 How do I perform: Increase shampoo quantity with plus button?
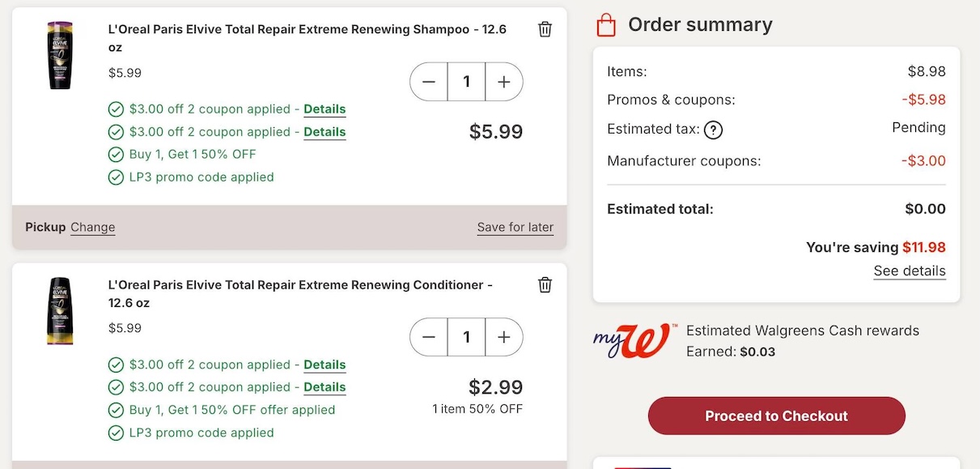(x=504, y=82)
